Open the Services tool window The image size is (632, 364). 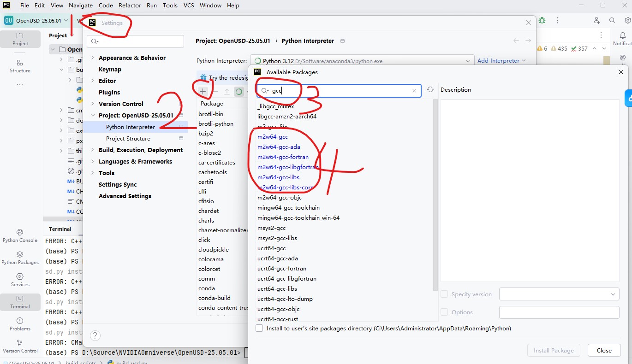coord(20,280)
